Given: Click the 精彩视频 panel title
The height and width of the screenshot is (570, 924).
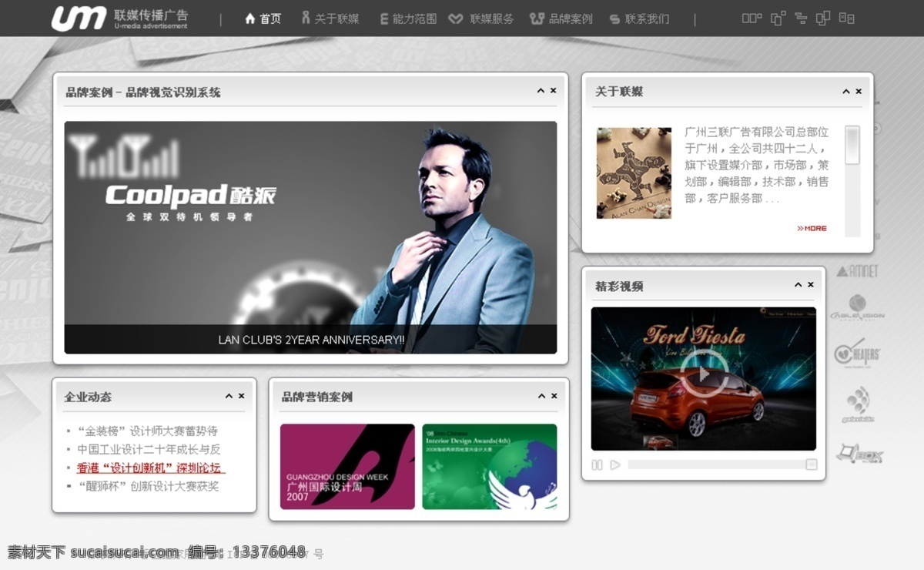Looking at the screenshot, I should click(619, 286).
